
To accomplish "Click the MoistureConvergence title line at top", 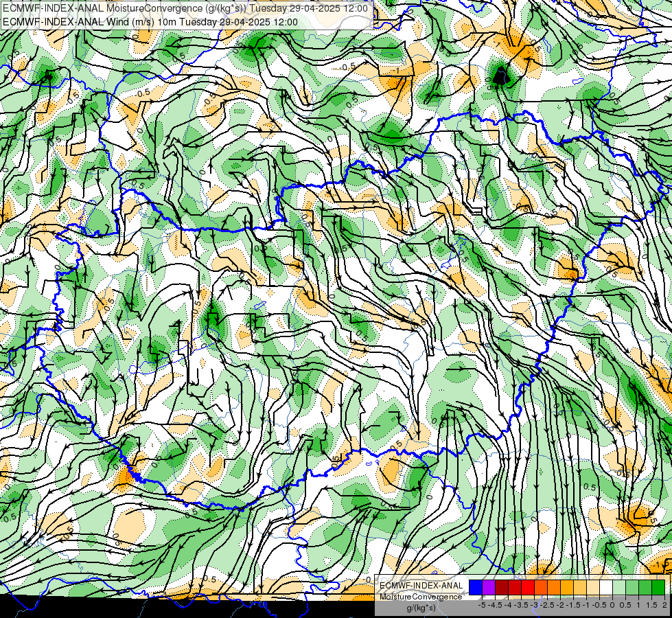I will coord(185,8).
